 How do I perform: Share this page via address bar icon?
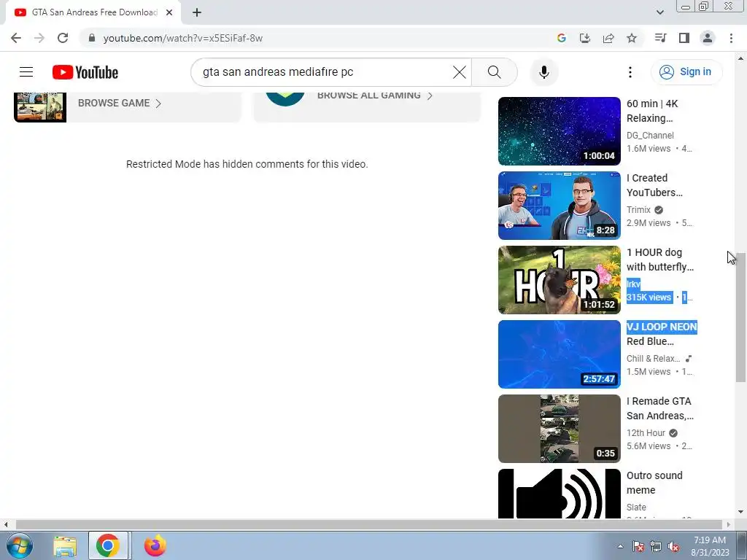pos(608,38)
